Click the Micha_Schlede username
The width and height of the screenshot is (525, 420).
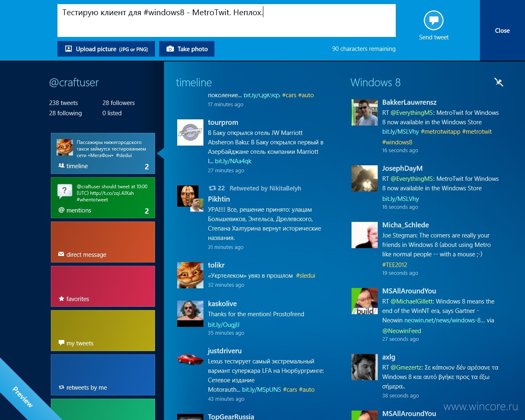pyautogui.click(x=406, y=225)
